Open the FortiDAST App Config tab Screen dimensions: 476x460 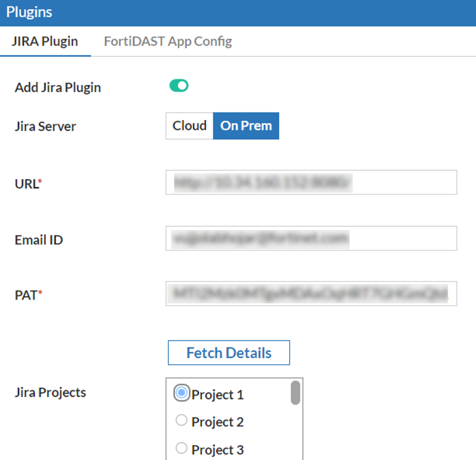tap(168, 42)
